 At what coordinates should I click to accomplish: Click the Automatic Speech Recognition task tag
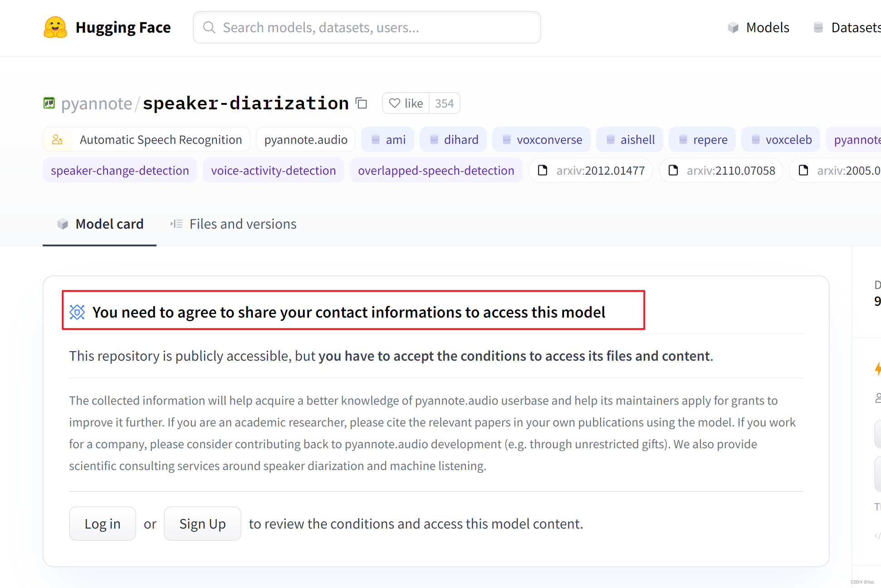click(x=147, y=140)
